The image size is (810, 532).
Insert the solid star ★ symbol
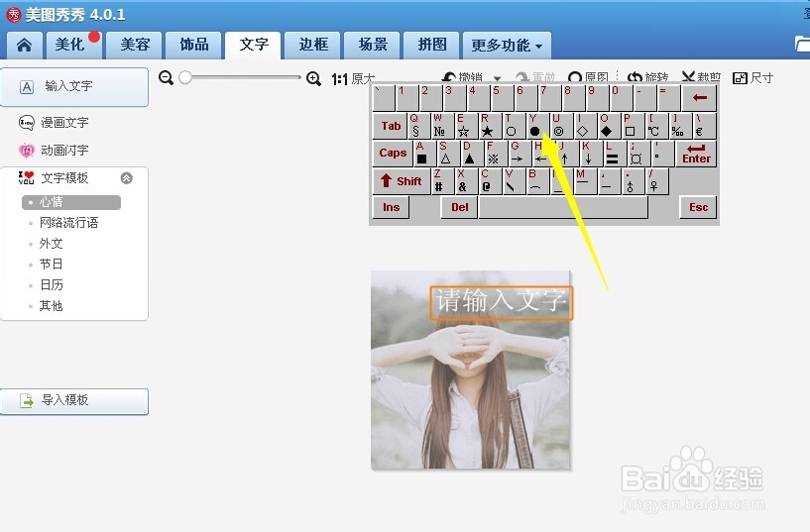point(488,126)
